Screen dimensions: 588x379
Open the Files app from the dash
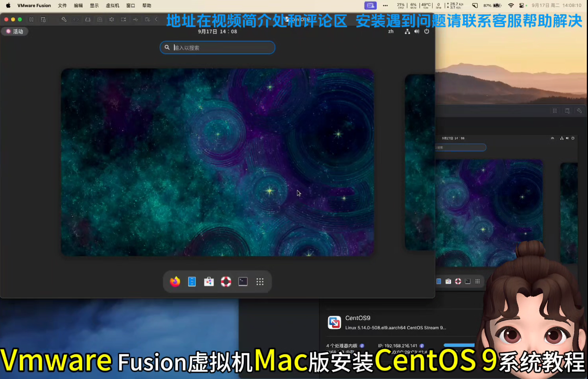point(192,282)
